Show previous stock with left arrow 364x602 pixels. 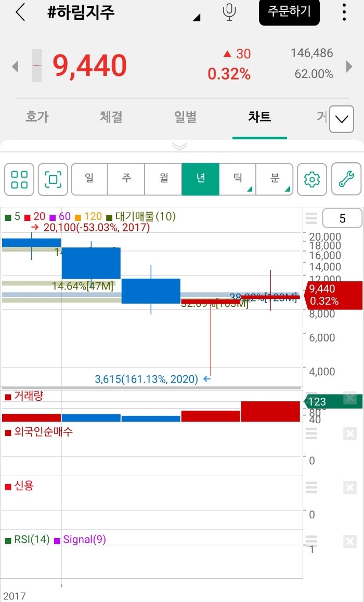coord(15,67)
